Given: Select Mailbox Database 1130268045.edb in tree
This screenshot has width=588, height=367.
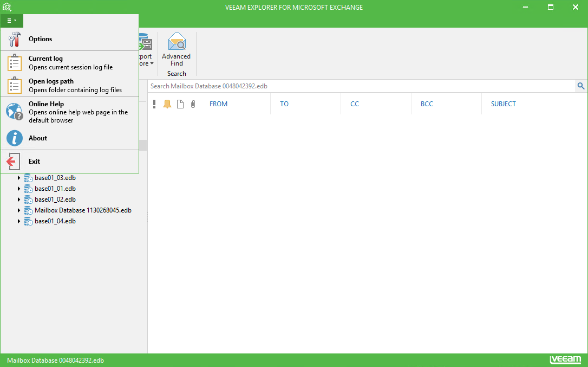Looking at the screenshot, I should point(83,210).
